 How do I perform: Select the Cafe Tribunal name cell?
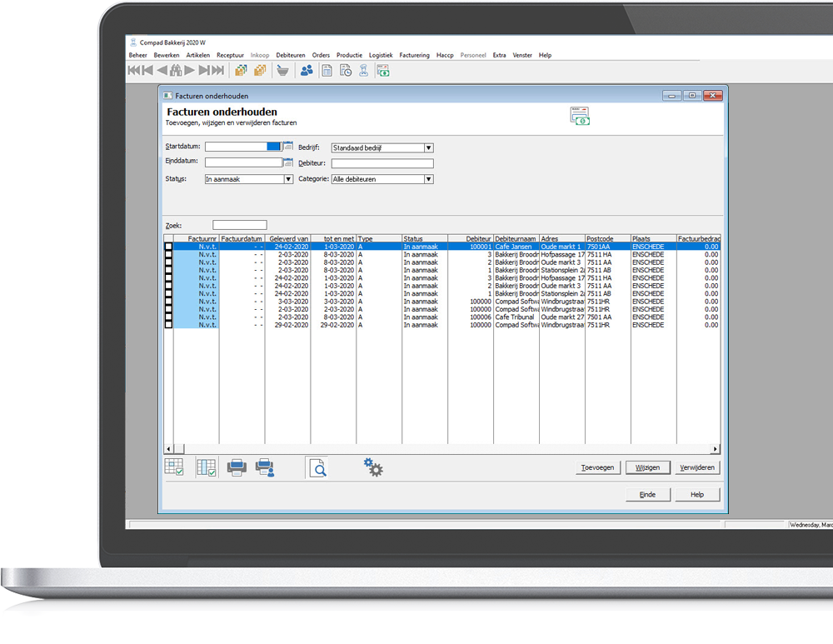[x=516, y=317]
